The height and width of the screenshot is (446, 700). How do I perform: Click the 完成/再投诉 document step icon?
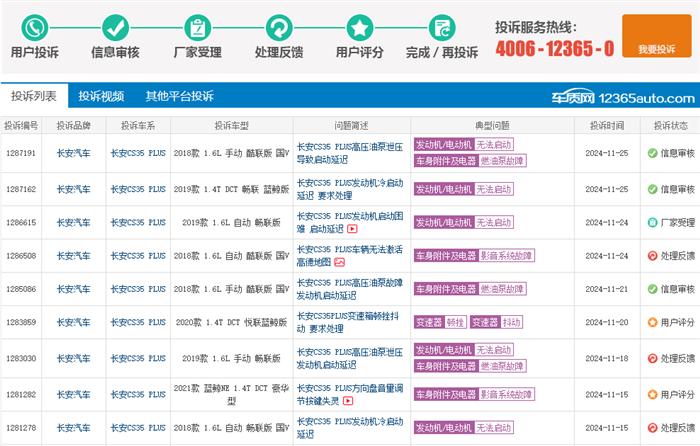pyautogui.click(x=442, y=28)
